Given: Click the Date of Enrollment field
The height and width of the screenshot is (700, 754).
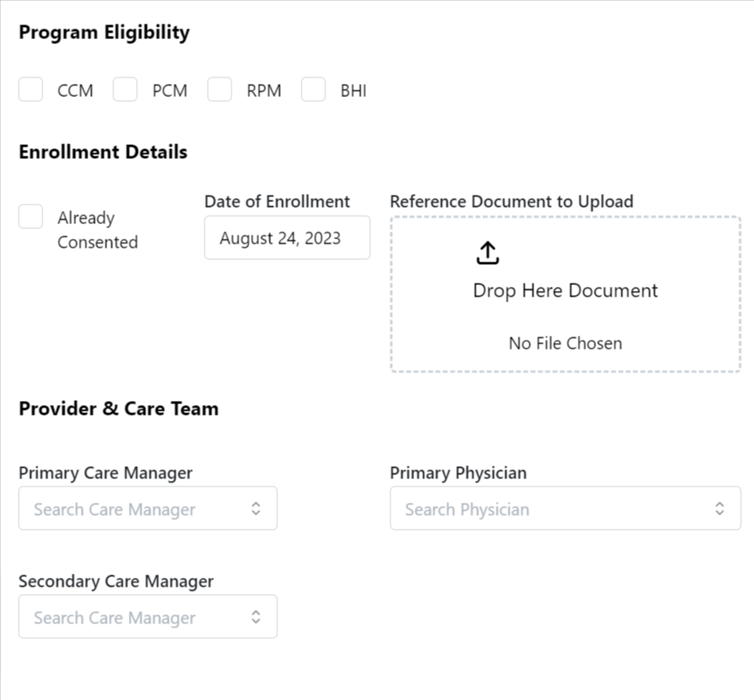Looking at the screenshot, I should pyautogui.click(x=286, y=238).
